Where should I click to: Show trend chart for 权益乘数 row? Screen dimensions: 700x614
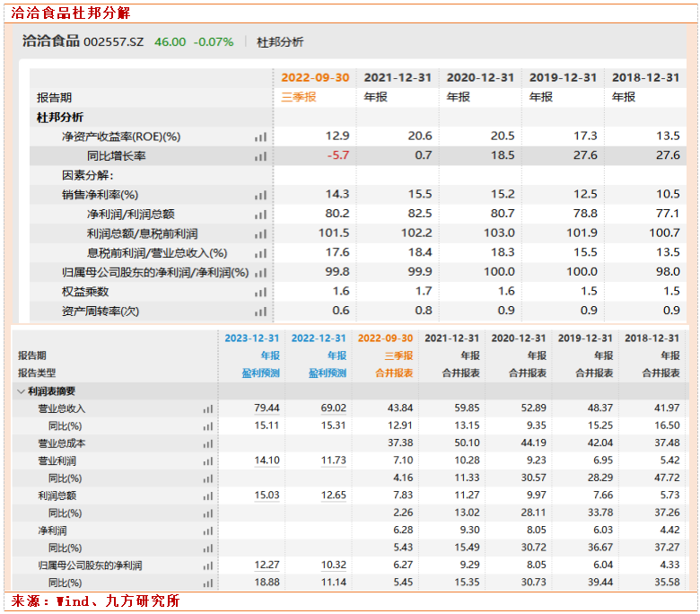[260, 292]
